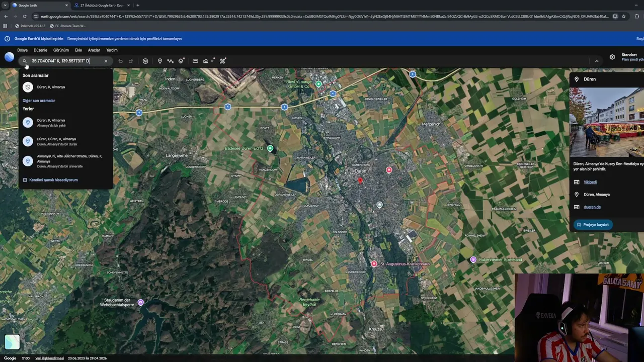
Task: Open the Düzenle menu
Action: click(40, 50)
